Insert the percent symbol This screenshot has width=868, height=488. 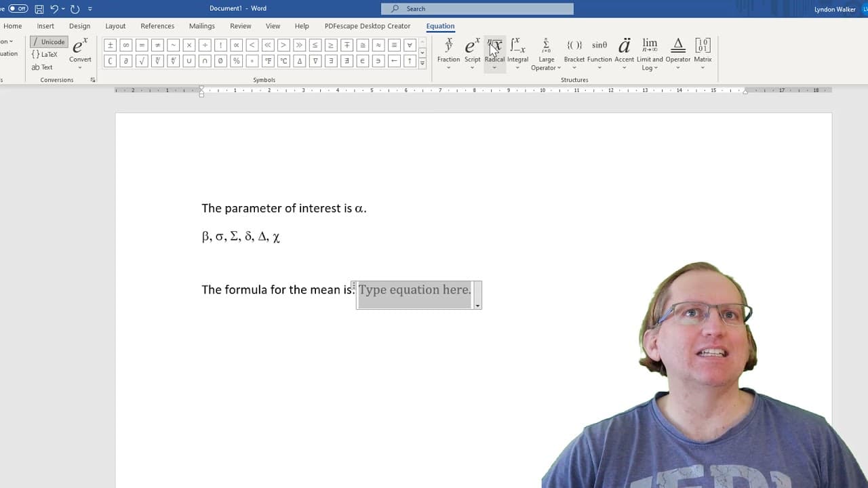click(x=236, y=61)
